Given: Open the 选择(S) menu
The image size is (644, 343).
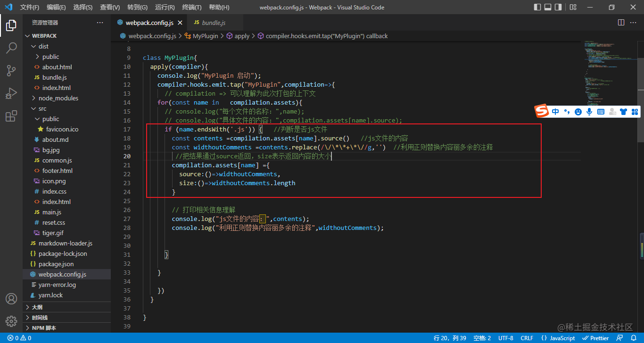Looking at the screenshot, I should pos(83,7).
